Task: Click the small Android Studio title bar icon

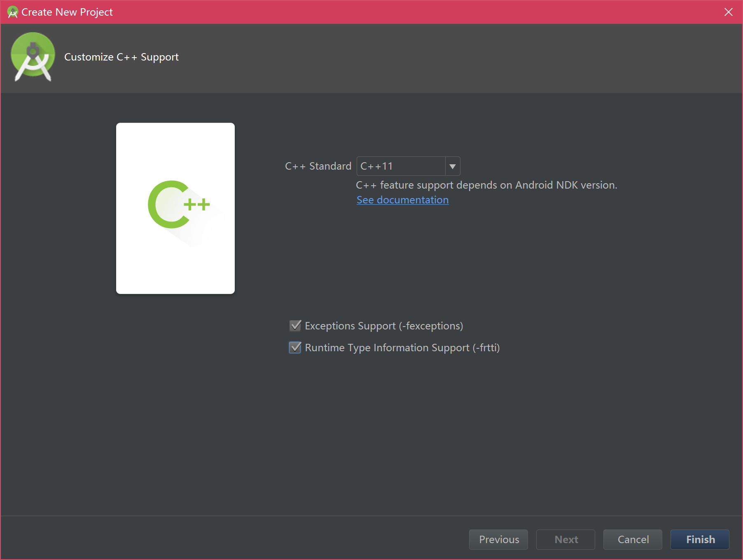Action: point(13,12)
